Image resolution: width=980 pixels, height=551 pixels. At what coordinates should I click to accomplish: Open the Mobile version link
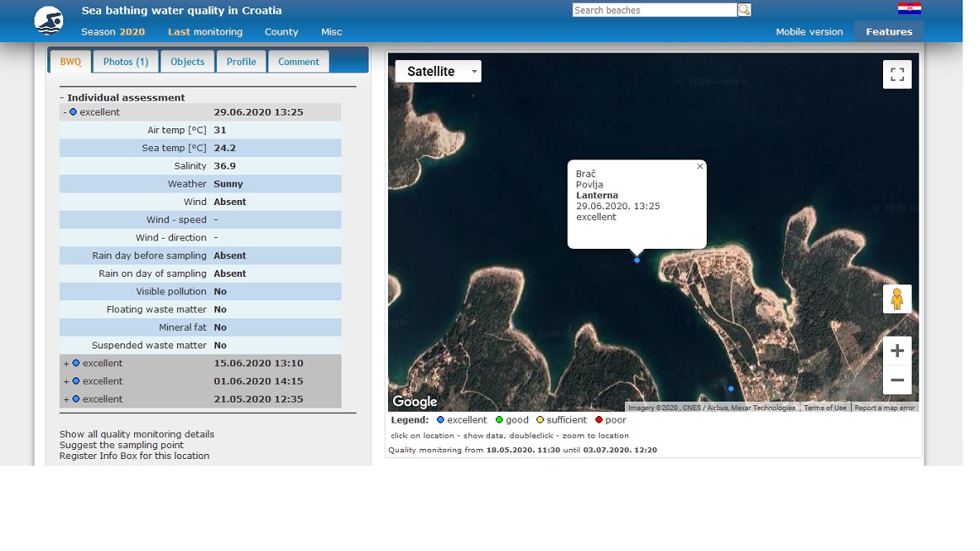click(809, 32)
